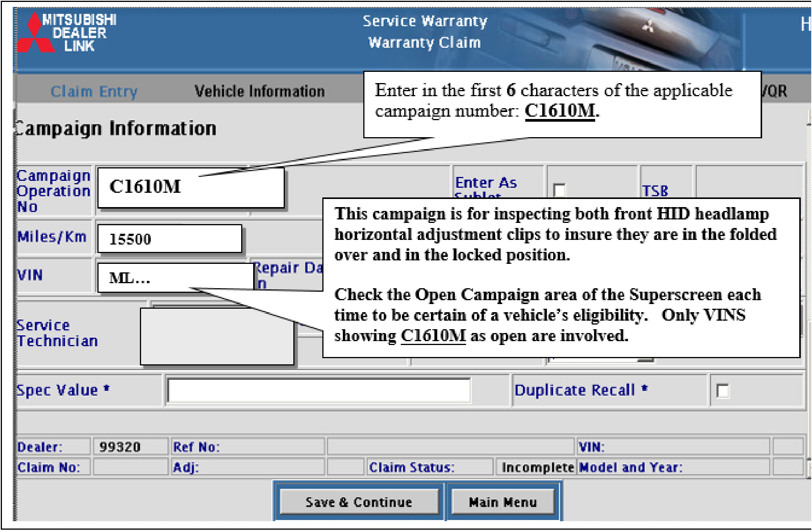Switch to the Vehicle Information tab
Viewport: 812px width, 532px height.
pos(259,91)
